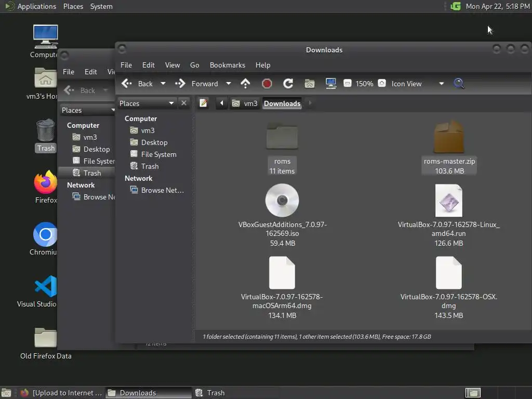Open the Old Firefox Data folder

pos(46,338)
